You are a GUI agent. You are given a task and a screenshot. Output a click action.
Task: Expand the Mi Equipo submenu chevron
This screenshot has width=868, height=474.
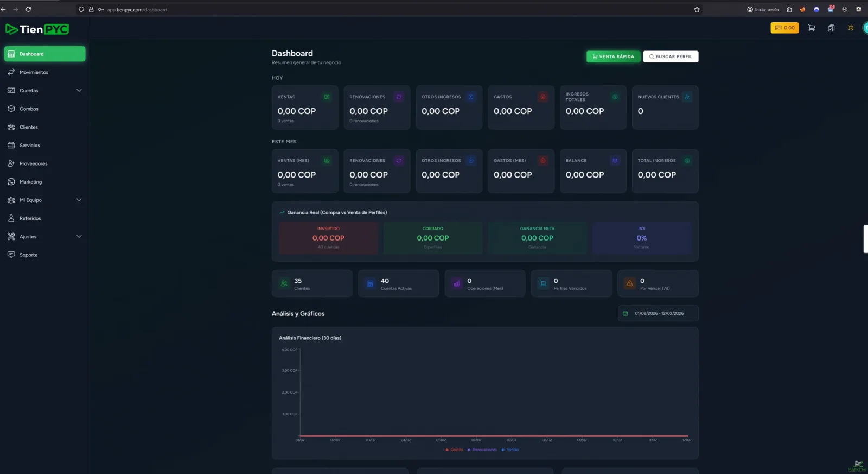pyautogui.click(x=79, y=200)
